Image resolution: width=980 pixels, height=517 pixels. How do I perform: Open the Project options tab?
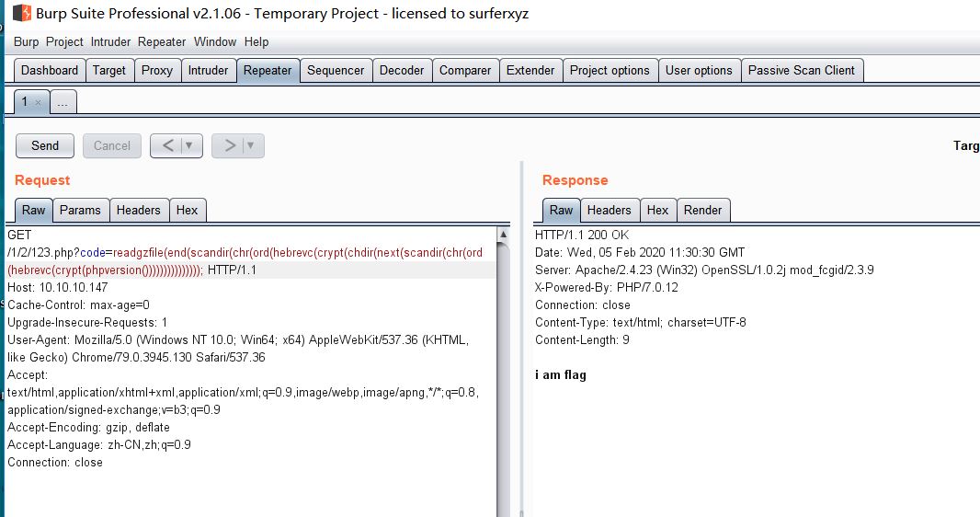tap(610, 70)
